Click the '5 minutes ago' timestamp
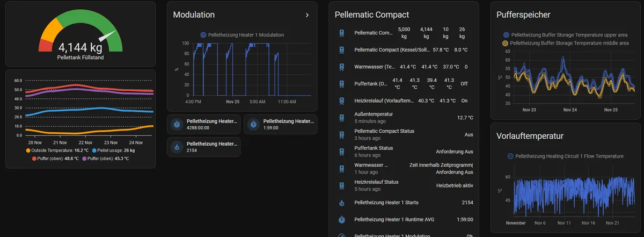This screenshot has height=237, width=644. click(x=369, y=121)
